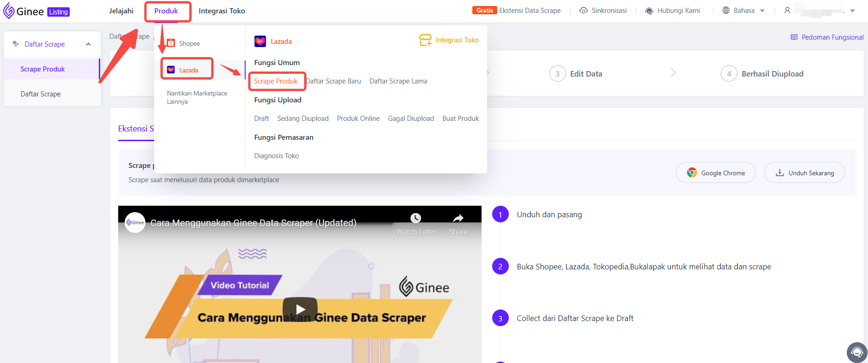Open the Shopee icon in the Produk menu
This screenshot has width=868, height=363.
pos(171,43)
